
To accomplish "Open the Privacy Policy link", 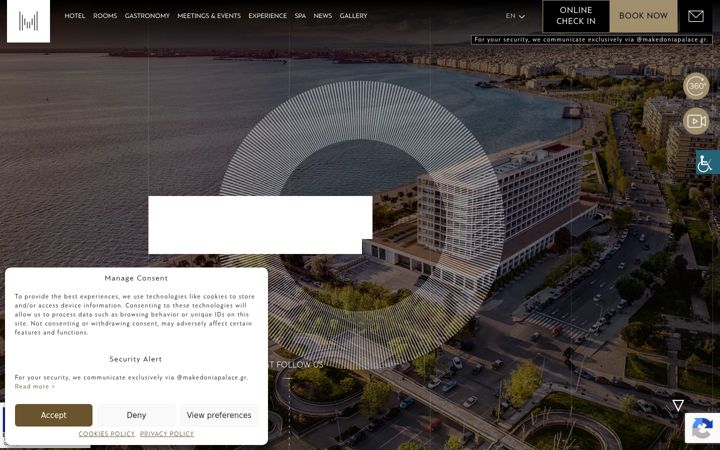I will (167, 434).
